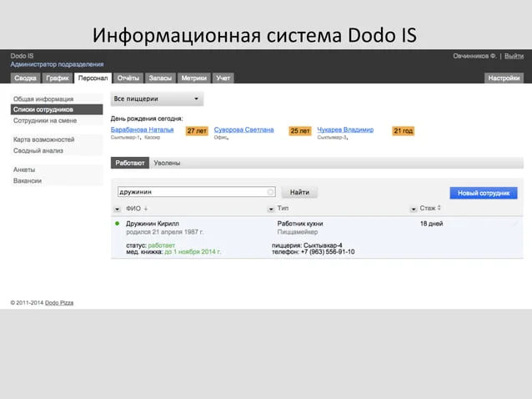Click the 27 лет age badge
The image size is (532, 399).
pyautogui.click(x=197, y=131)
